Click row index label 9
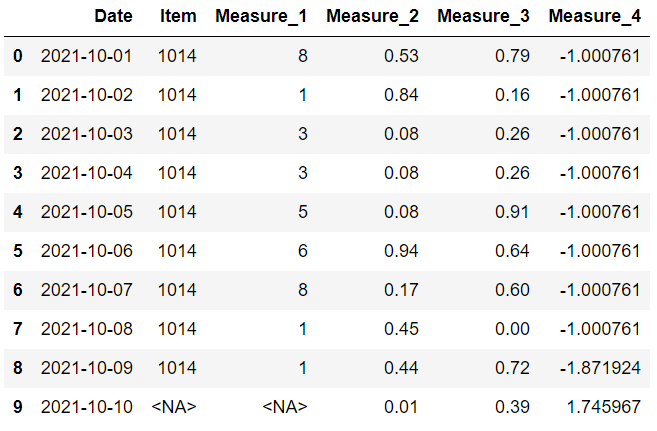The width and height of the screenshot is (657, 431). pyautogui.click(x=17, y=407)
